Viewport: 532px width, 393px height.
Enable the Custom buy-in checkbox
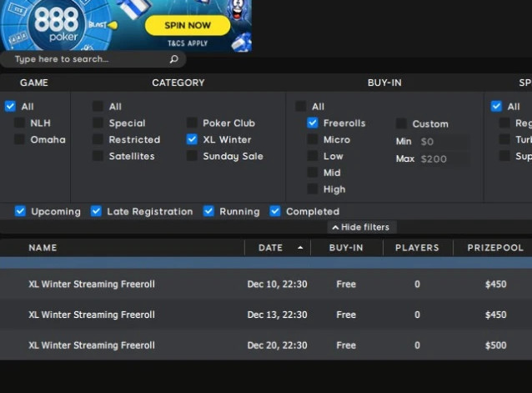[401, 123]
